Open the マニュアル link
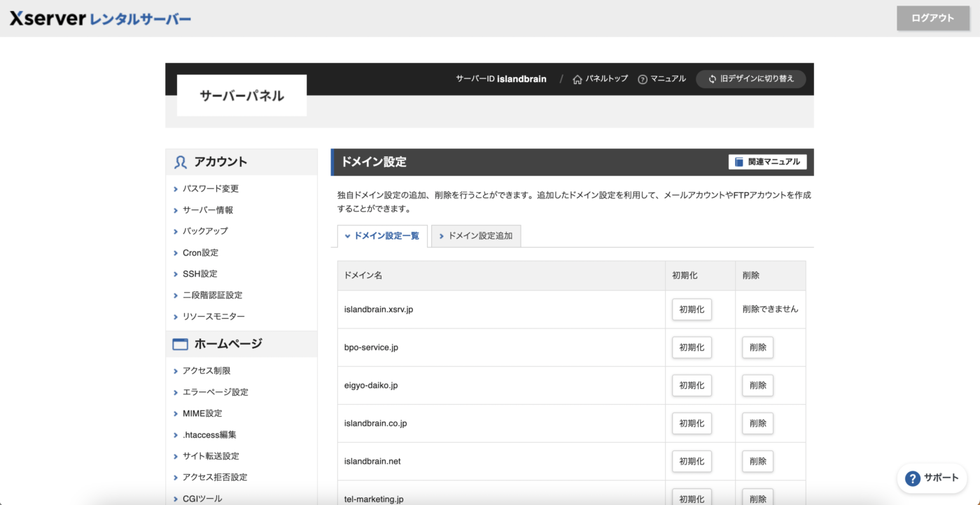 [668, 79]
